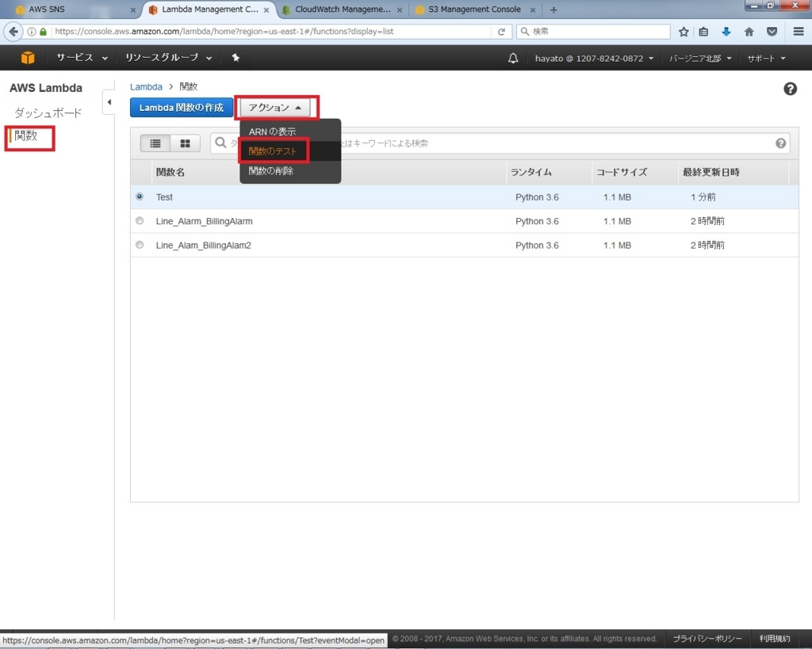Click the Lambda 関数の作成 button

coord(182,108)
